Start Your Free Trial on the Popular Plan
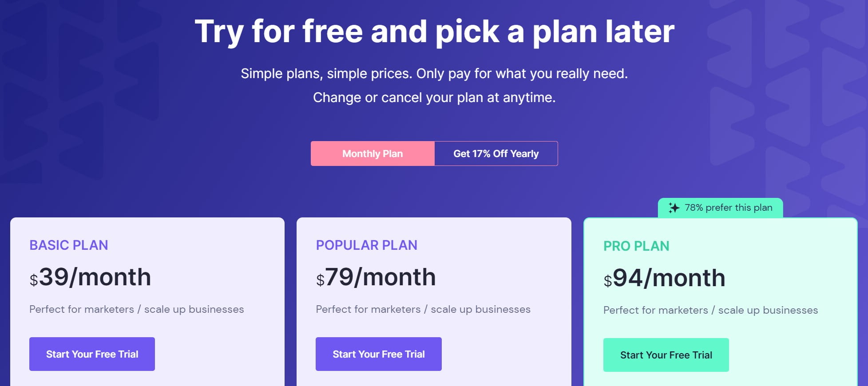Viewport: 868px width, 386px height. pyautogui.click(x=378, y=354)
